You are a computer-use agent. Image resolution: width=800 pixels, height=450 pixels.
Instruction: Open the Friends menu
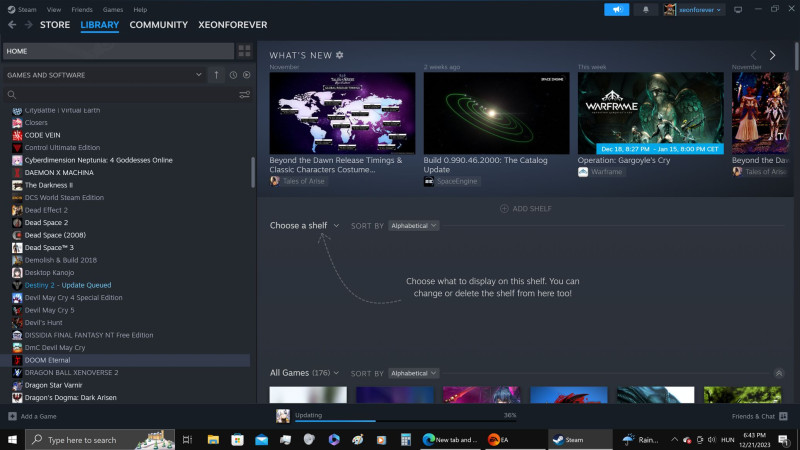click(x=82, y=10)
